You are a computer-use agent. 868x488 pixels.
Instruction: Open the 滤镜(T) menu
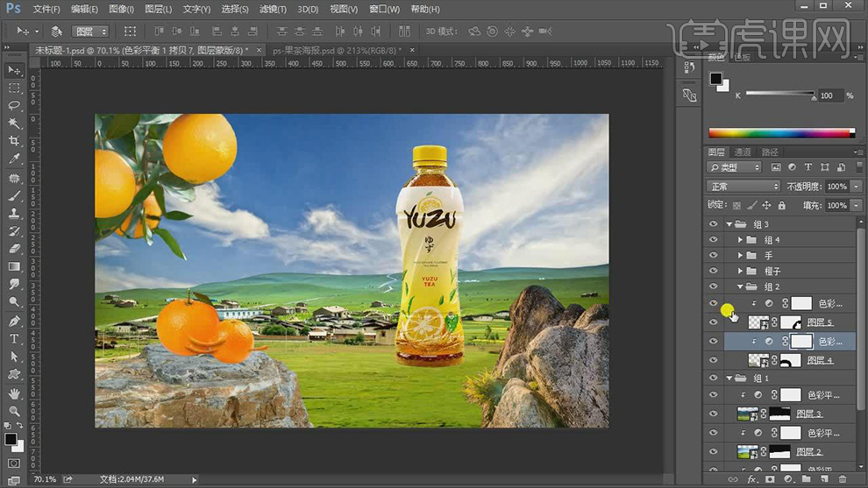273,9
